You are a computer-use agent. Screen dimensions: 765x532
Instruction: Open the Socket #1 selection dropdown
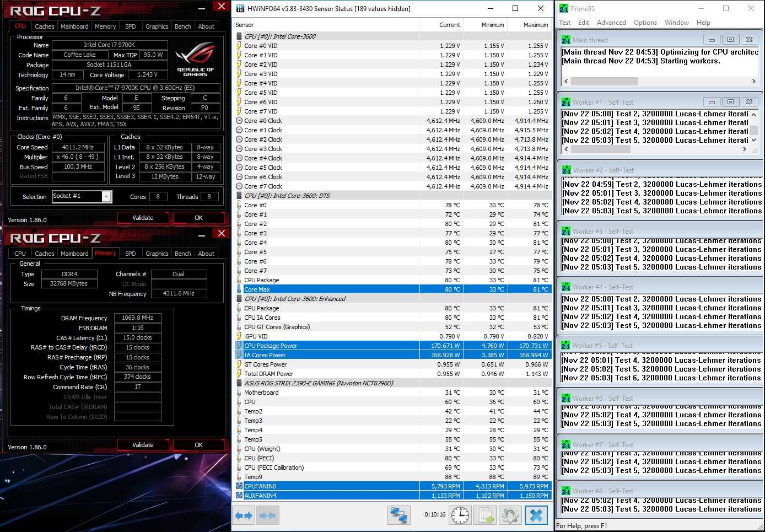pos(106,197)
